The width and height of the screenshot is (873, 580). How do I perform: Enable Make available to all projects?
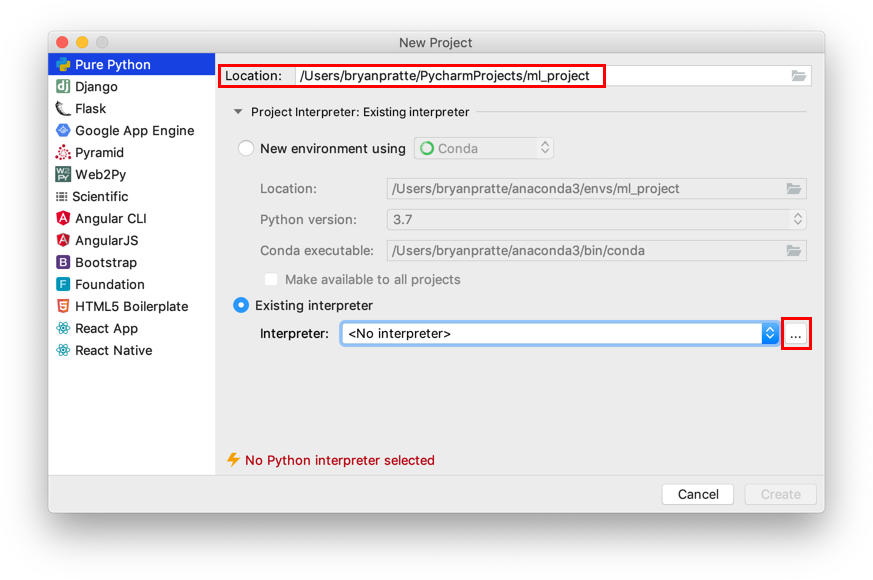pyautogui.click(x=271, y=280)
